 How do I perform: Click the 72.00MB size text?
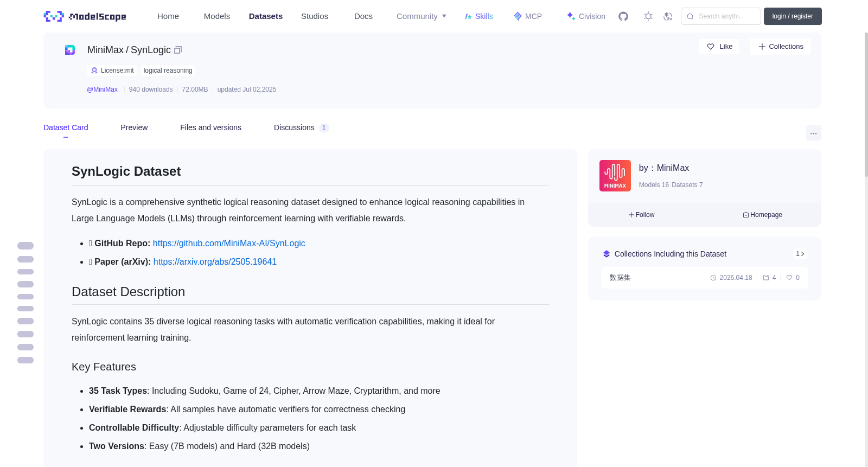point(195,89)
